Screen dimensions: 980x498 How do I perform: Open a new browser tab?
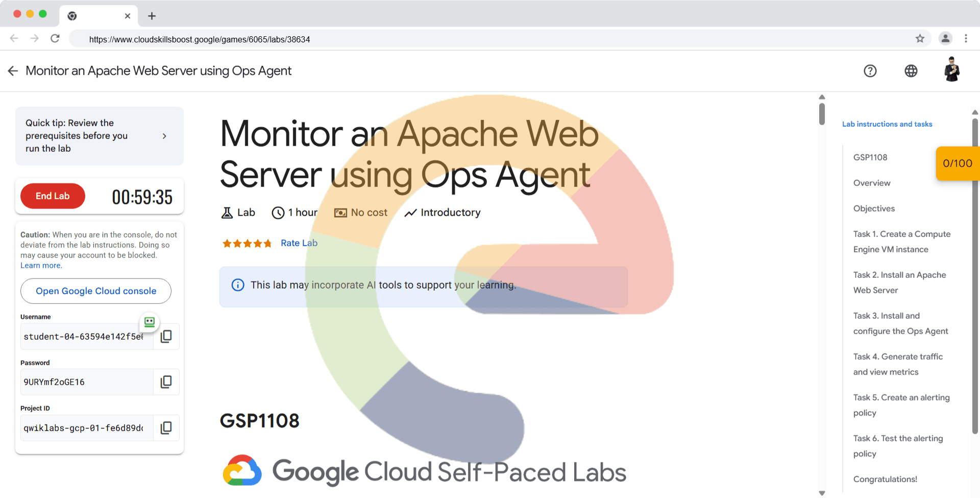click(152, 16)
